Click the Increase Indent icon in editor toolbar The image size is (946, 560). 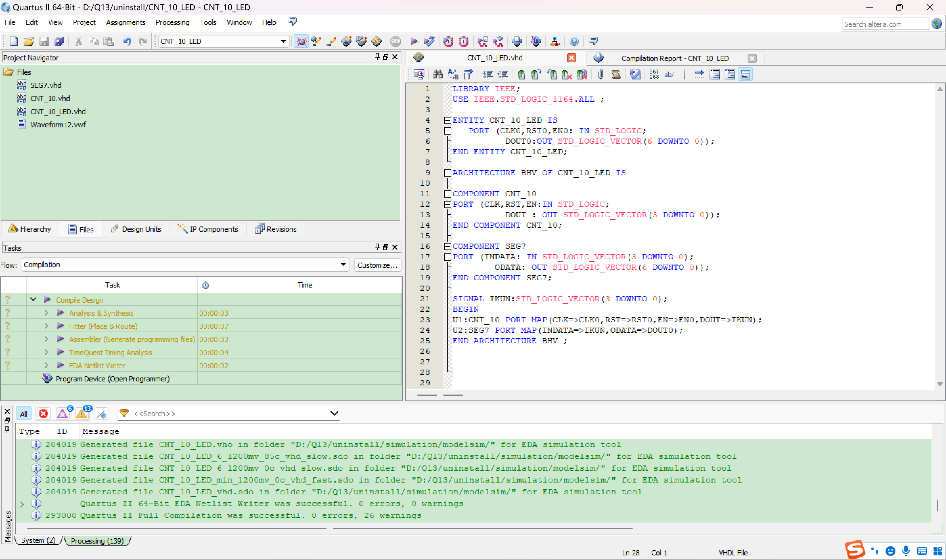pyautogui.click(x=487, y=74)
